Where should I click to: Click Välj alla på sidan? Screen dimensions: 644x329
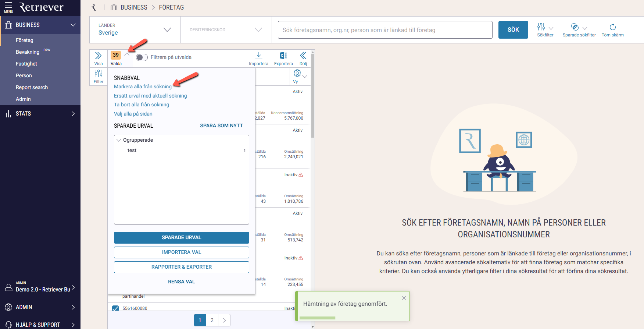tap(133, 114)
